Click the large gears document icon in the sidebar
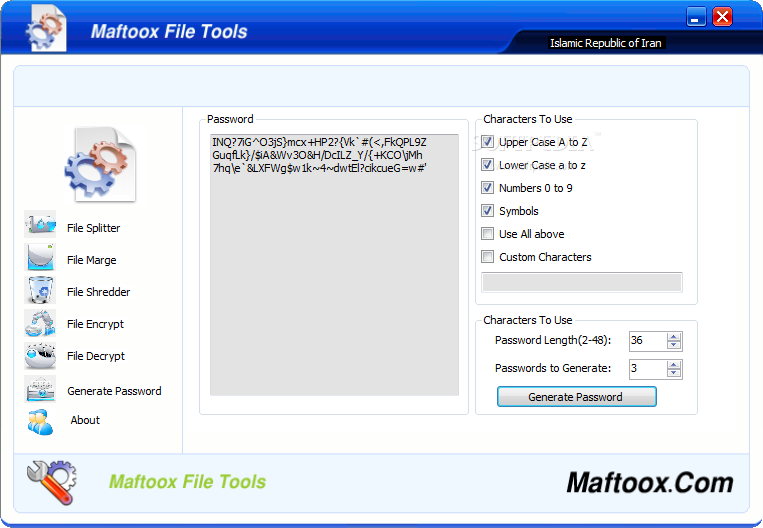Screen dimensions: 763x528 (100, 164)
